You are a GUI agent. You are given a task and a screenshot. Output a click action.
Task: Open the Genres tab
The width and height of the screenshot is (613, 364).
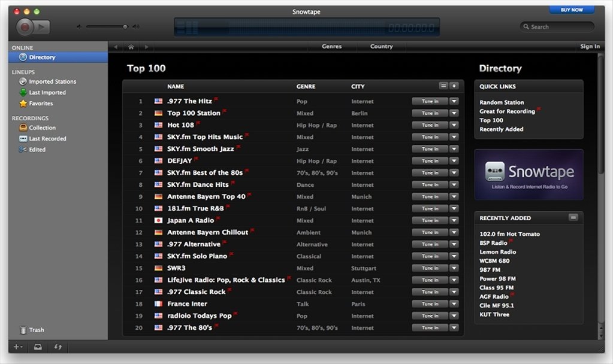click(332, 46)
